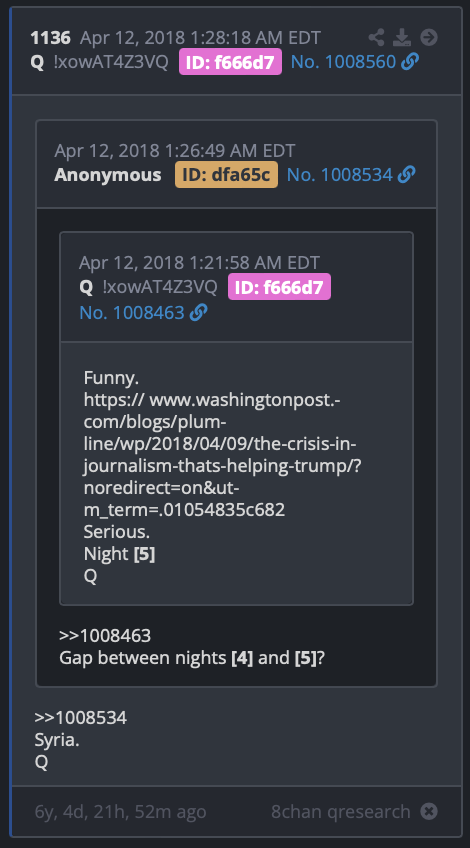This screenshot has width=470, height=848.
Task: Click the tripcode !xowAT4Z3VQ in top header
Action: coord(111,62)
